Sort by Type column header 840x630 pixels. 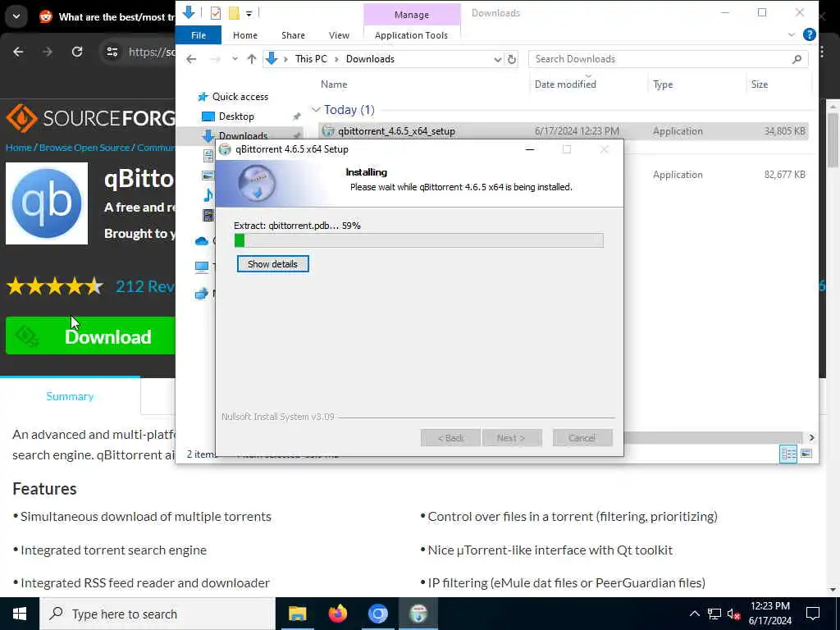coord(663,84)
